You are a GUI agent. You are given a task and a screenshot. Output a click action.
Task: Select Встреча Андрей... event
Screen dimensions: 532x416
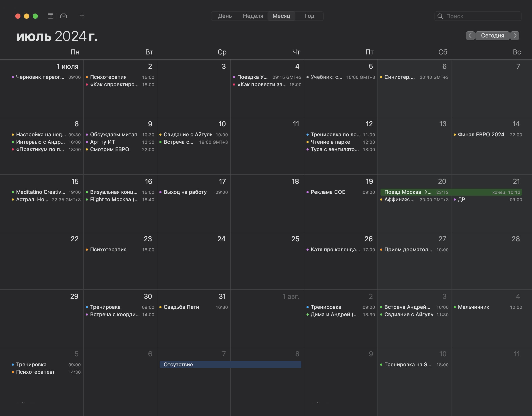414,307
